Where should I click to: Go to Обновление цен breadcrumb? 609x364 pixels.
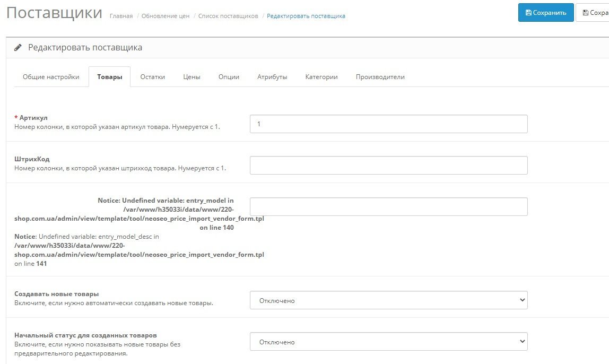166,16
